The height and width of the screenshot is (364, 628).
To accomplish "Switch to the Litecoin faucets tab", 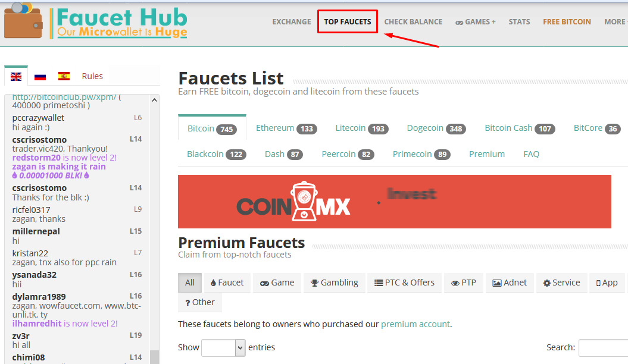I will click(x=362, y=128).
